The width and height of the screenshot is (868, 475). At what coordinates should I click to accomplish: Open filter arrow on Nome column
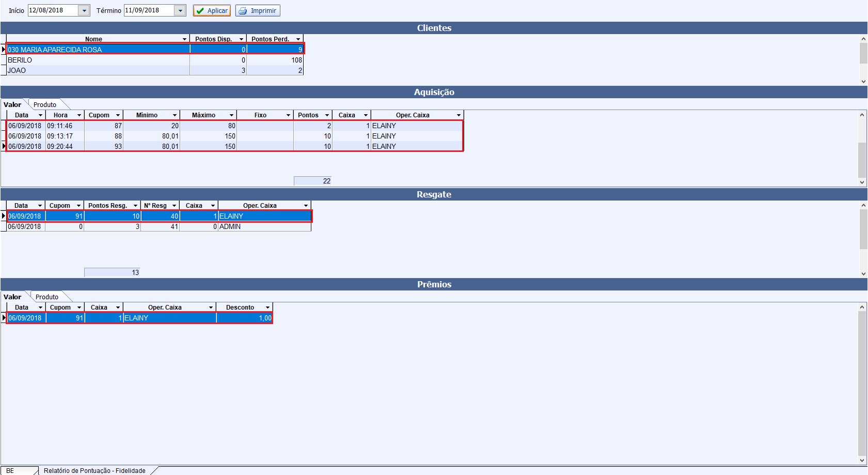[185, 39]
